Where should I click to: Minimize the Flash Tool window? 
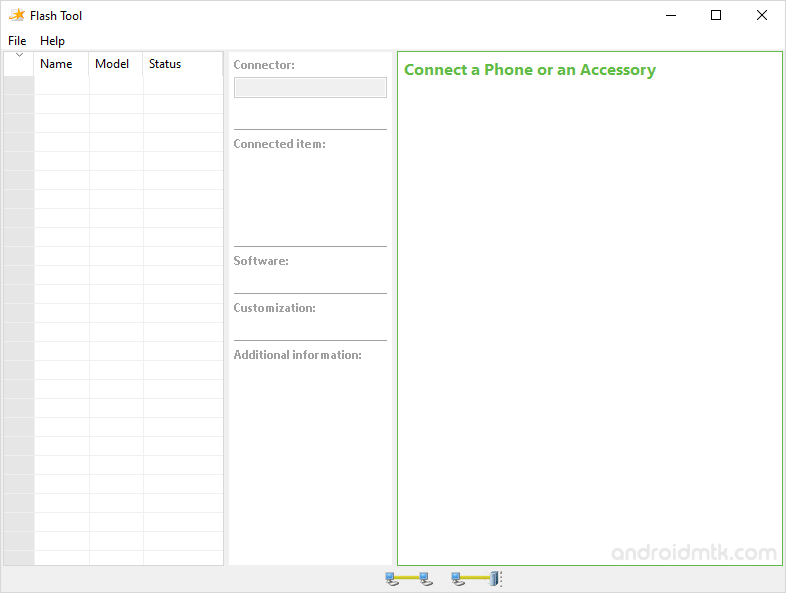click(671, 16)
